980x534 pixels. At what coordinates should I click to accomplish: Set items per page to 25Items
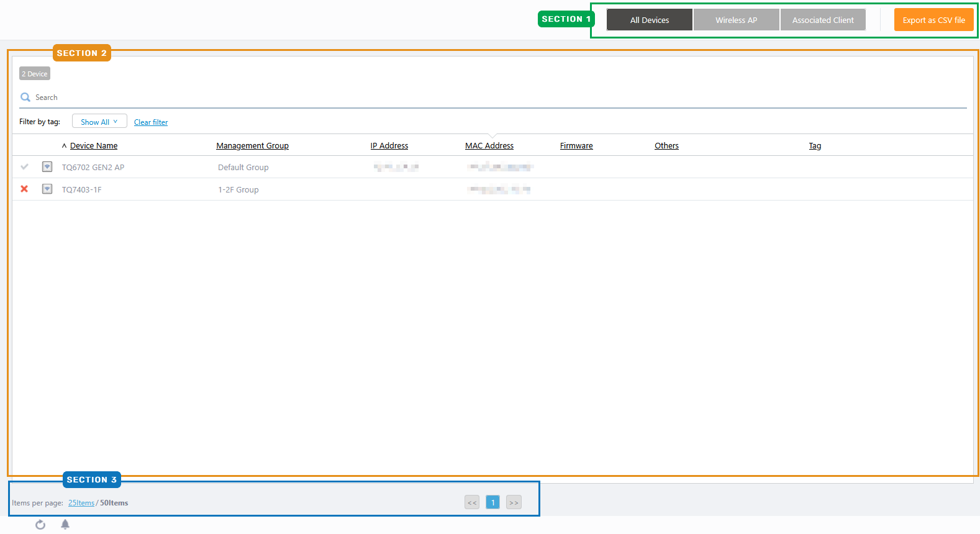click(81, 503)
